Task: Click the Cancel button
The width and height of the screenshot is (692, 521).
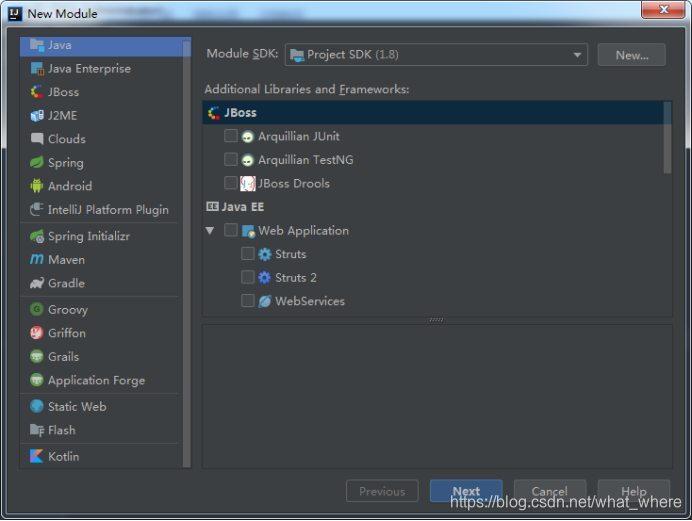Action: tap(550, 491)
